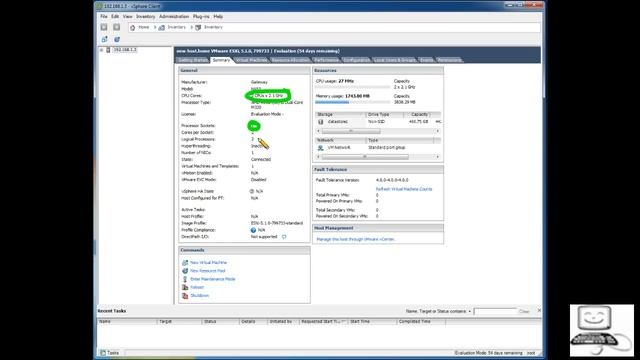Click the Memory usage bar
This screenshot has height=360, width=640.
(x=352, y=102)
